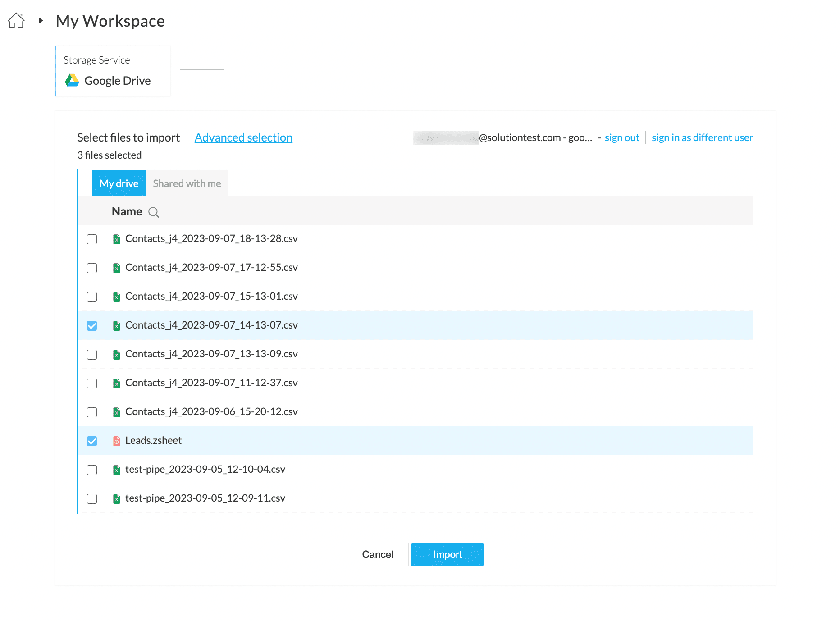Viewport: 840px width, 621px height.
Task: Click sign in as different user
Action: (702, 138)
